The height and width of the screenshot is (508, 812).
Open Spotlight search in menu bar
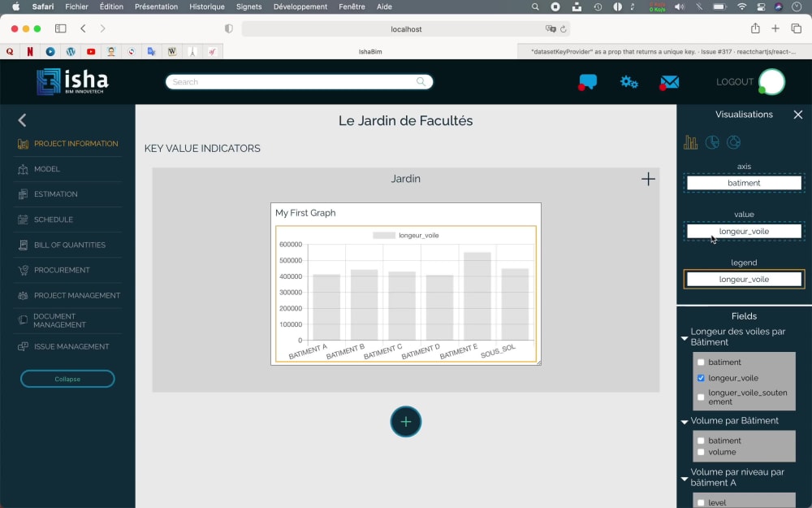(x=535, y=7)
